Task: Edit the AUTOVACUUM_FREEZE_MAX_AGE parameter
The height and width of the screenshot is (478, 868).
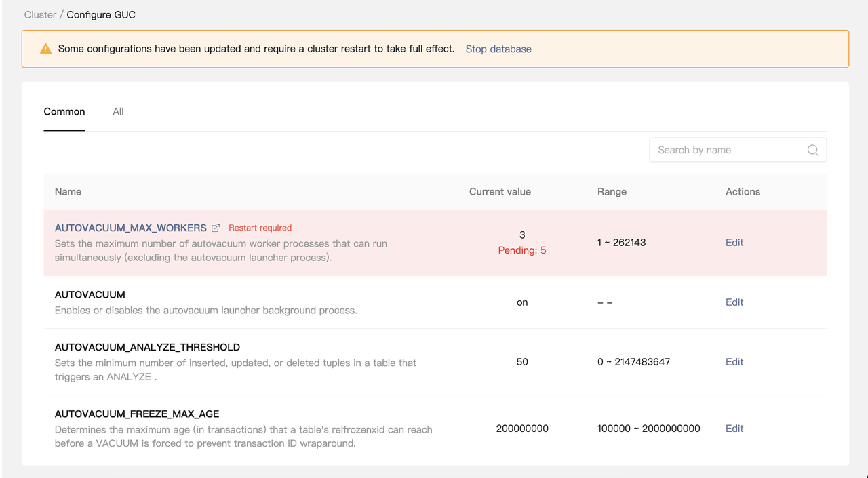Action: coord(734,429)
